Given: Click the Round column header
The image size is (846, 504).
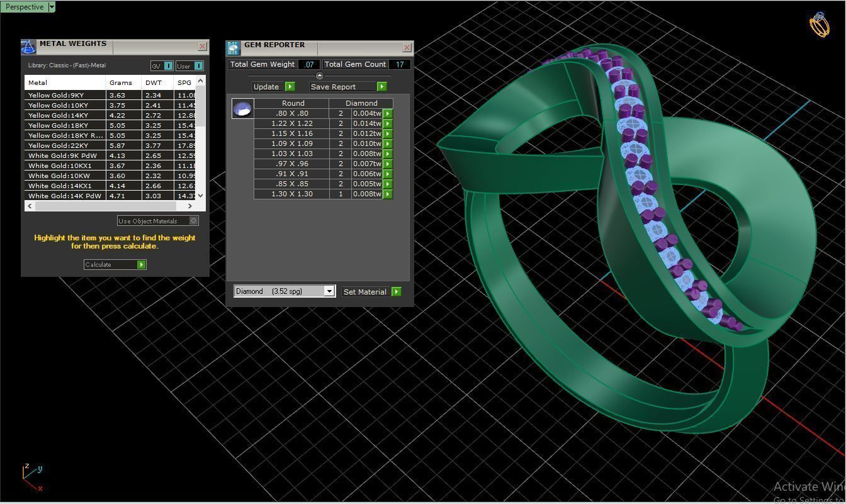Looking at the screenshot, I should [x=293, y=103].
